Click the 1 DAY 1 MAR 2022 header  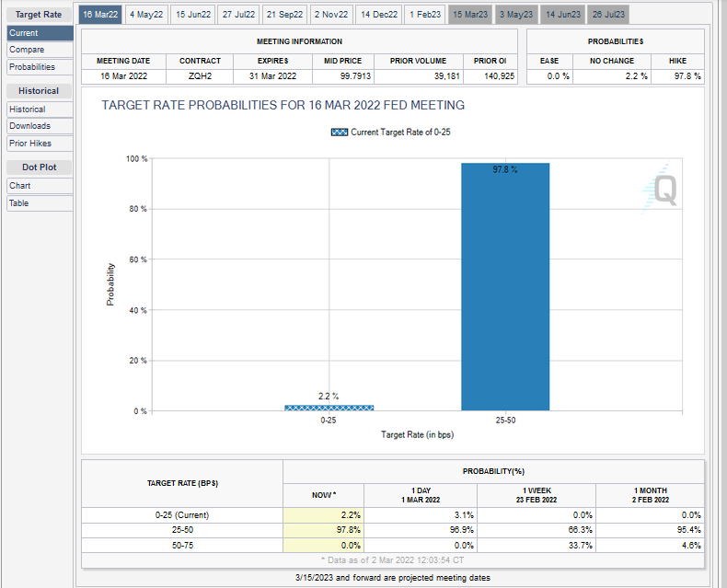421,495
